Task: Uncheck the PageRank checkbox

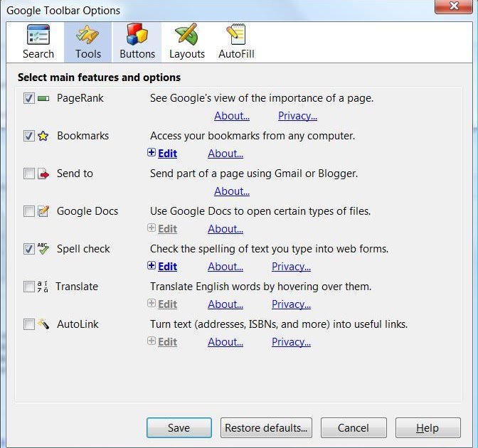Action: tap(29, 98)
